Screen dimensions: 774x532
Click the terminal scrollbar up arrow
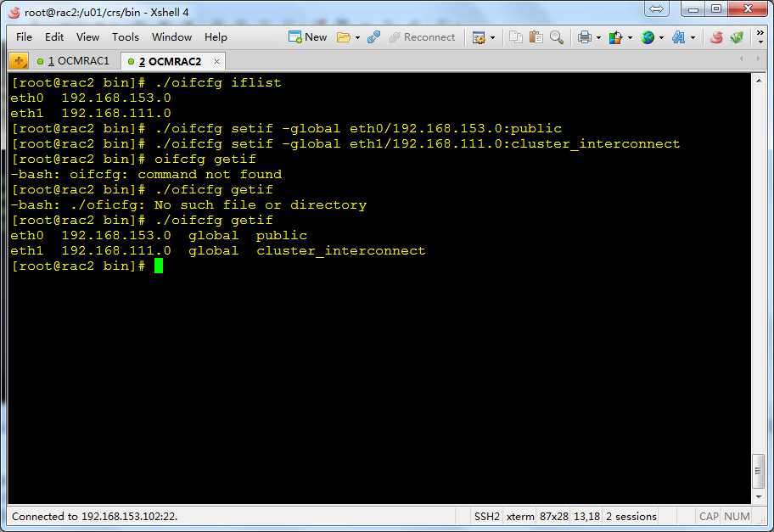(x=758, y=80)
